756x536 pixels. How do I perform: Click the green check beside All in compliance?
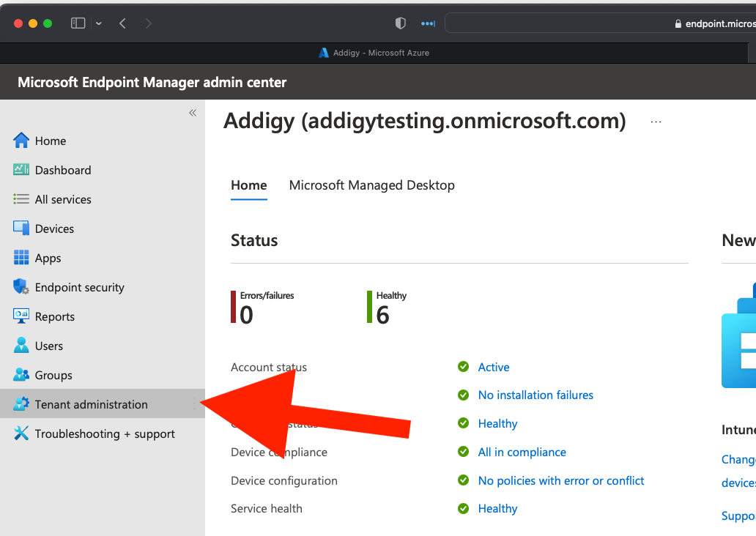tap(463, 452)
